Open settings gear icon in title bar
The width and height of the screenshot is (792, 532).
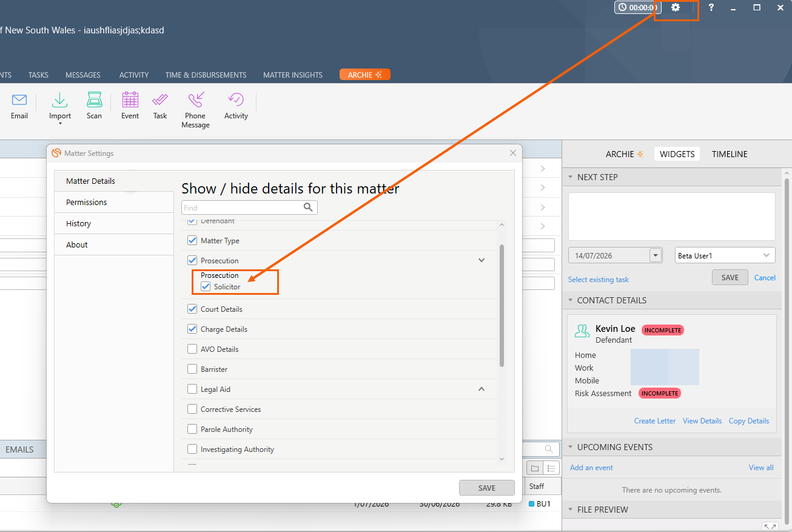coord(676,8)
